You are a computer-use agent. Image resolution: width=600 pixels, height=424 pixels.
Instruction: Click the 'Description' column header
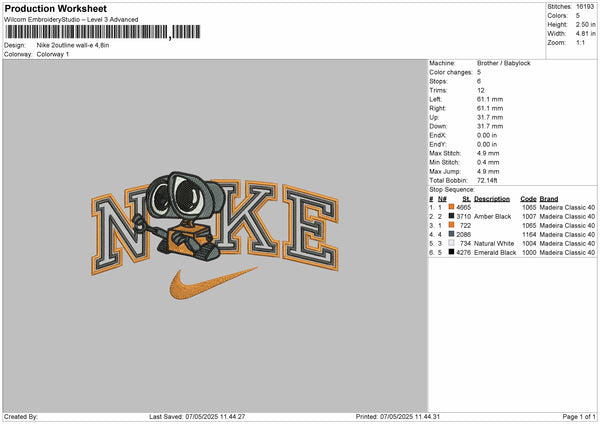[492, 199]
